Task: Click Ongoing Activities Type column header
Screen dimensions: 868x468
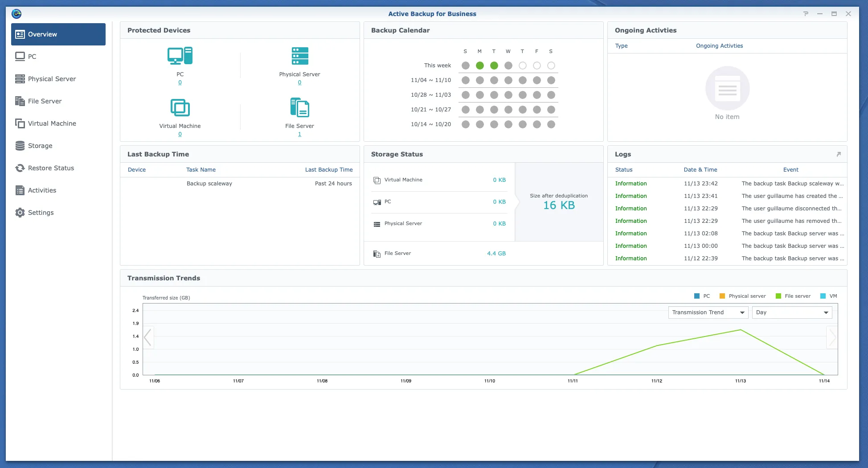Action: click(x=621, y=46)
